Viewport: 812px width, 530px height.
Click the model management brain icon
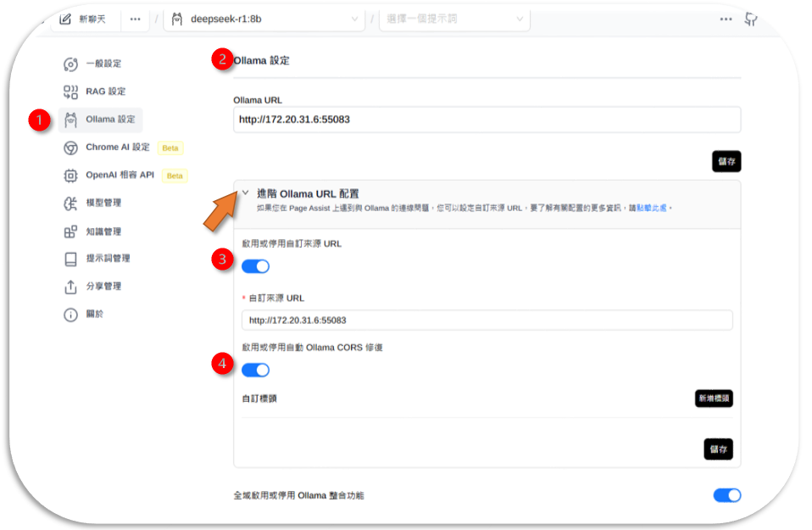(x=71, y=204)
